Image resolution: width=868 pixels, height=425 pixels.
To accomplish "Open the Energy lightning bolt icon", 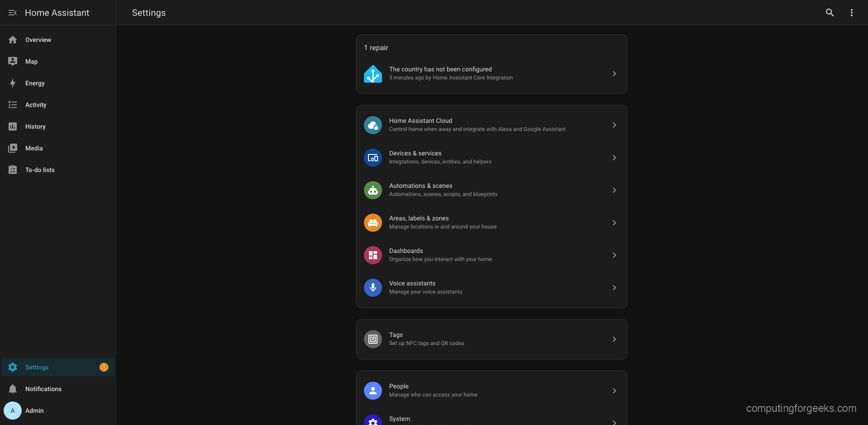I will click(x=13, y=83).
